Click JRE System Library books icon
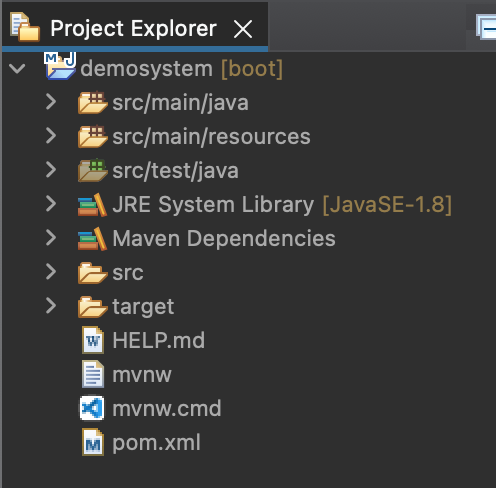Image resolution: width=496 pixels, height=488 pixels. coord(93,205)
